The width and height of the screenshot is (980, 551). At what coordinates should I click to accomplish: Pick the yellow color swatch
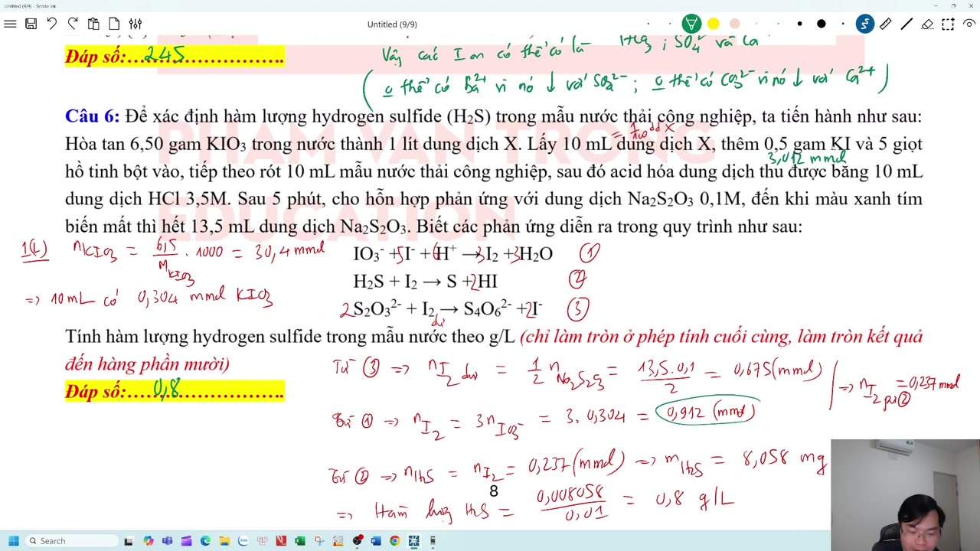tap(713, 24)
